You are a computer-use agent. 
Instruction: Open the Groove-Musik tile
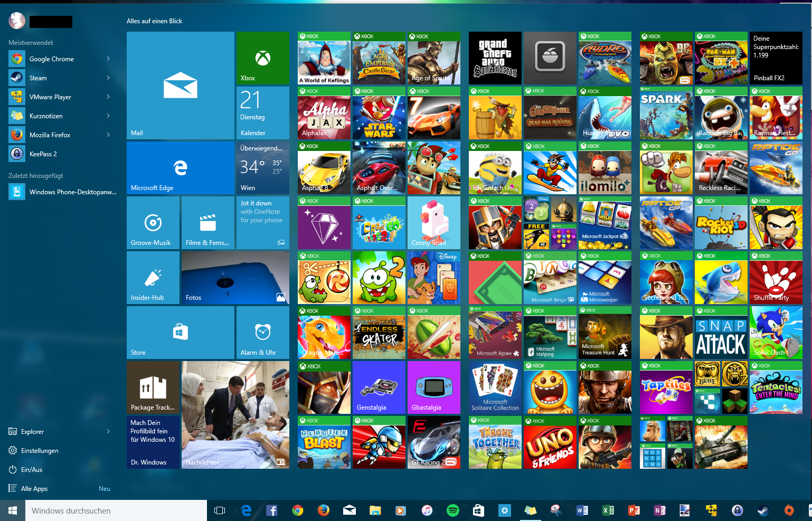(x=153, y=223)
